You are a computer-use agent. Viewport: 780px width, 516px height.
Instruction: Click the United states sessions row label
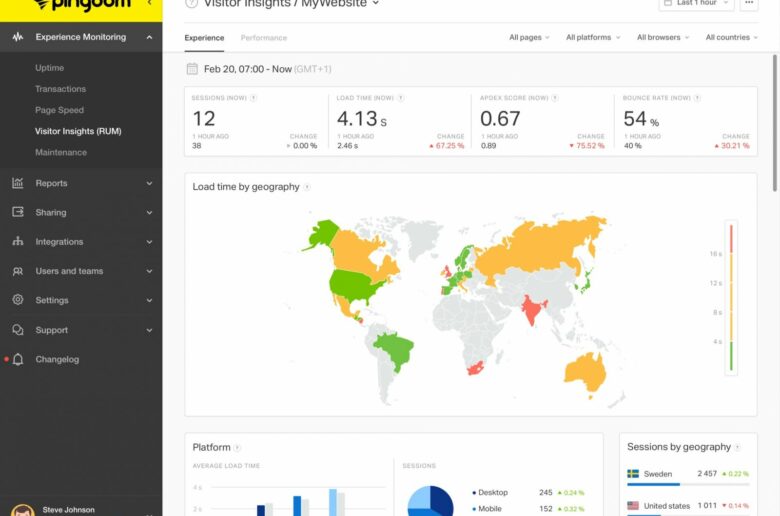[x=667, y=506]
